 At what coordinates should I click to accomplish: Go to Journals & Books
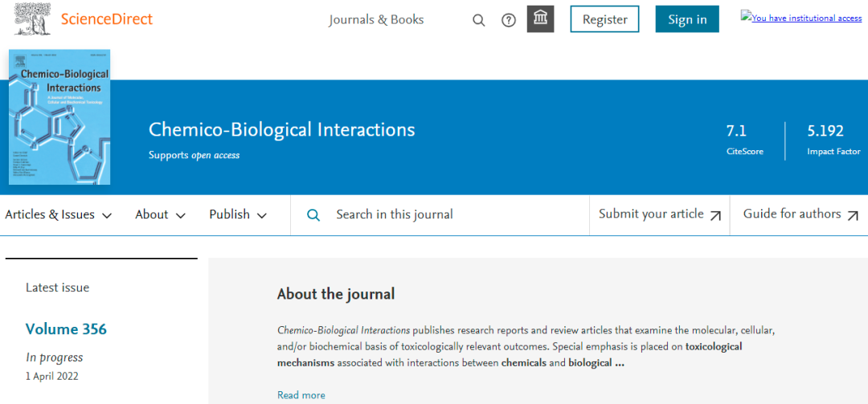point(376,19)
